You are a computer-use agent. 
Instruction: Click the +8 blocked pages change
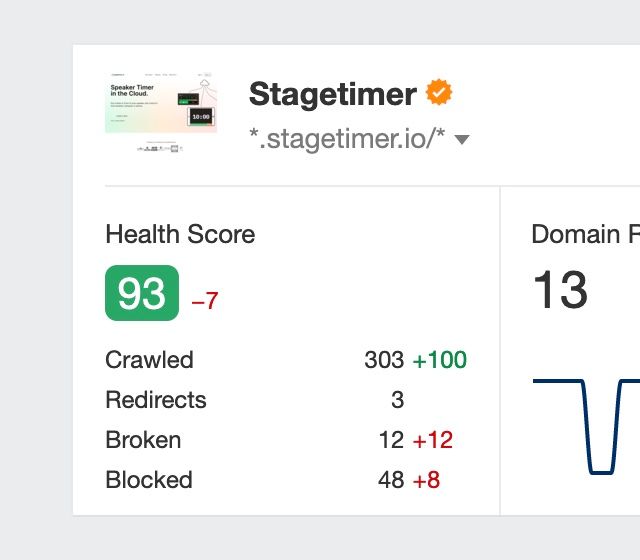tap(426, 480)
